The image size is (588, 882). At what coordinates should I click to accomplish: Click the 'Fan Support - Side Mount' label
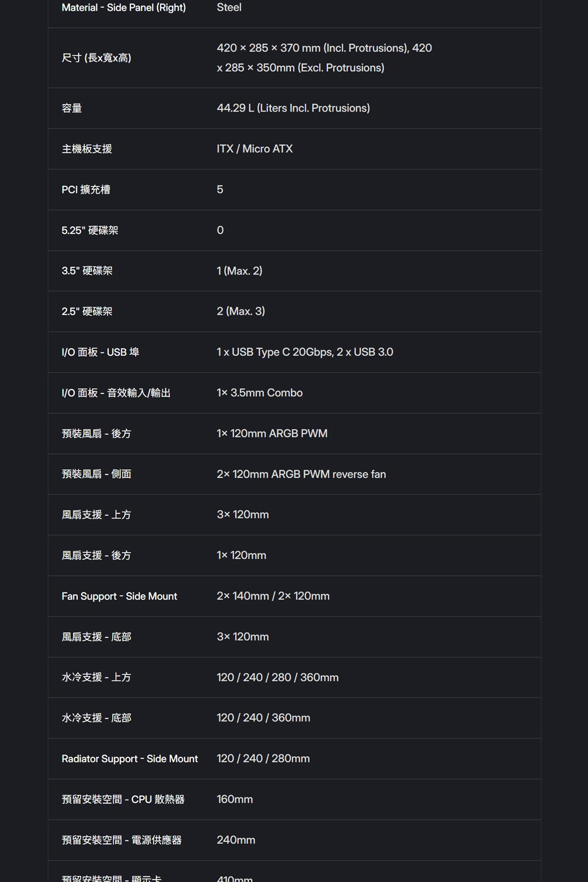[x=119, y=596]
